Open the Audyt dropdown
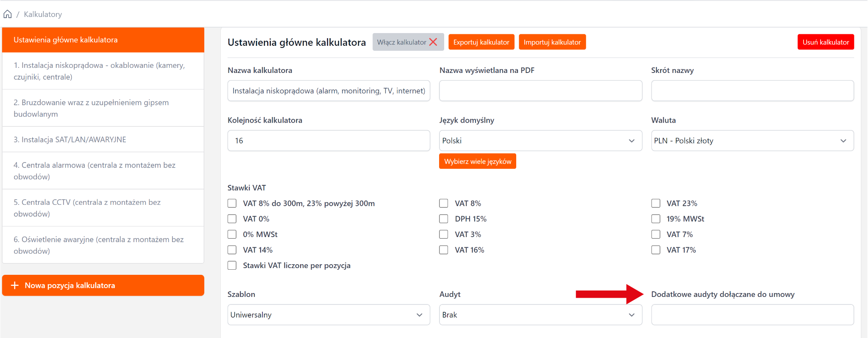The image size is (868, 338). (540, 315)
